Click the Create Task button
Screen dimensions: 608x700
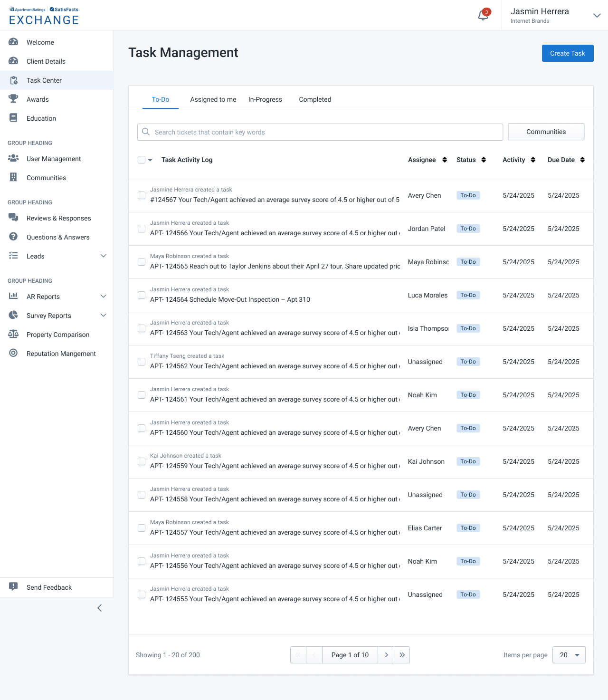tap(567, 53)
